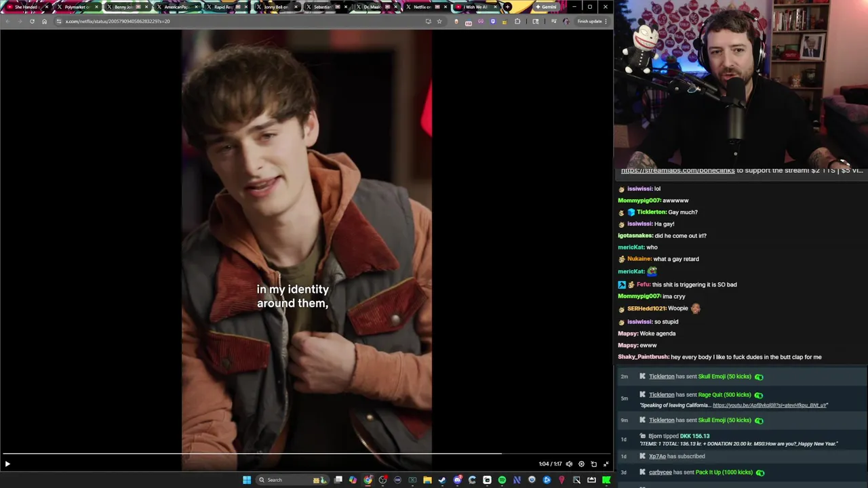The image size is (868, 488).
Task: Bookmark this page with star icon
Action: pyautogui.click(x=439, y=21)
